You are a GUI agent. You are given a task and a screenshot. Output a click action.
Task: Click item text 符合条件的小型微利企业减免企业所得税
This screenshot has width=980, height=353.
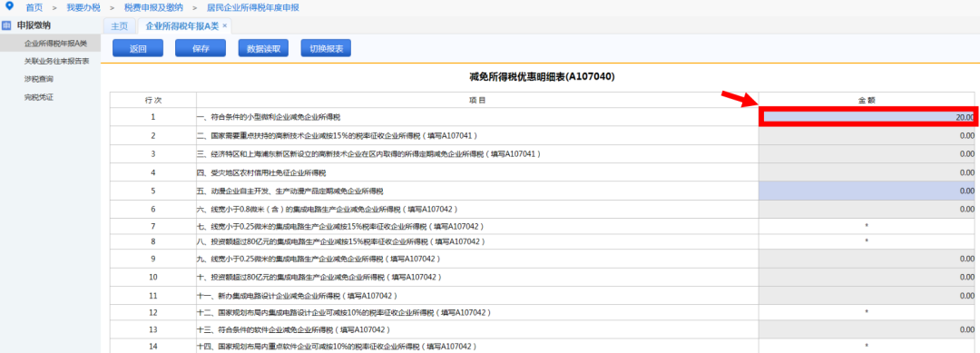(x=269, y=117)
